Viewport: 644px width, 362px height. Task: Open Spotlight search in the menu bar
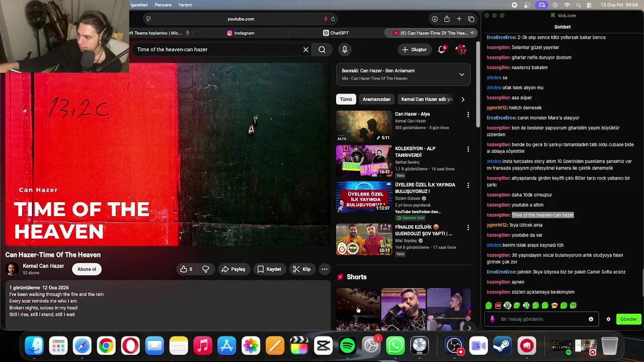point(579,5)
